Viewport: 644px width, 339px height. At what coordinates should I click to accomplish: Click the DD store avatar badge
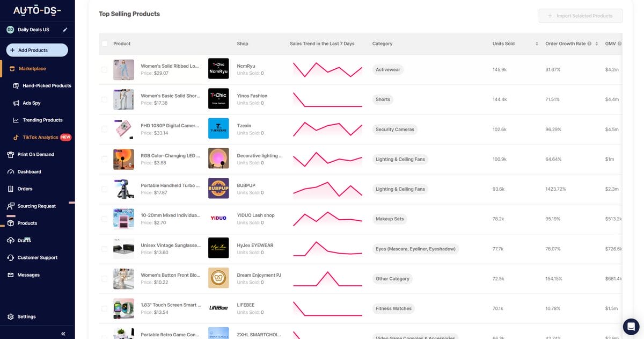tap(10, 30)
